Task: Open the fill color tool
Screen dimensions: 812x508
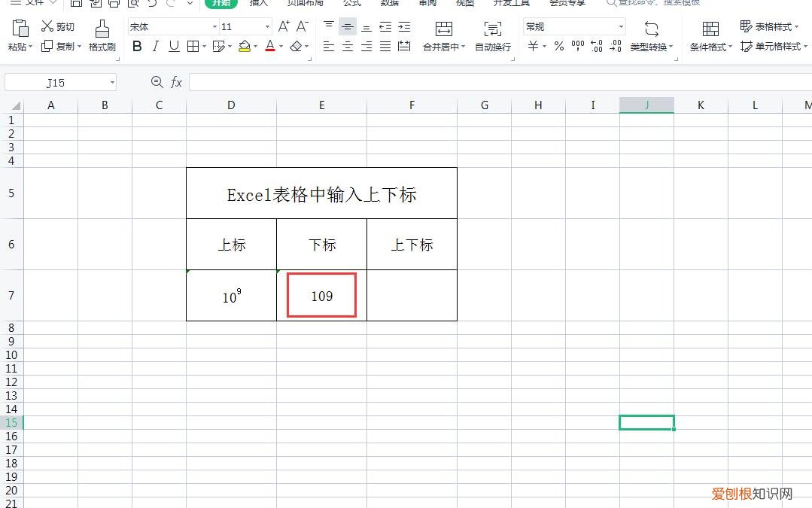Action: coord(245,46)
